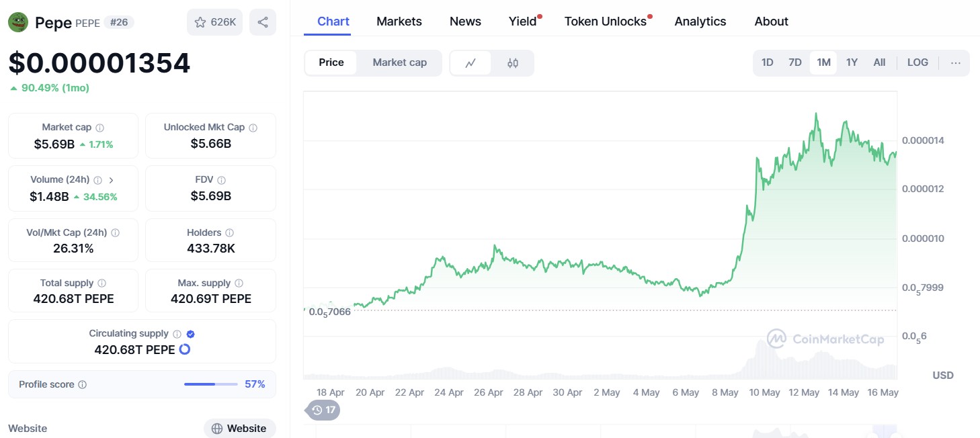
Task: Switch chart to candlestick view
Action: (x=513, y=62)
